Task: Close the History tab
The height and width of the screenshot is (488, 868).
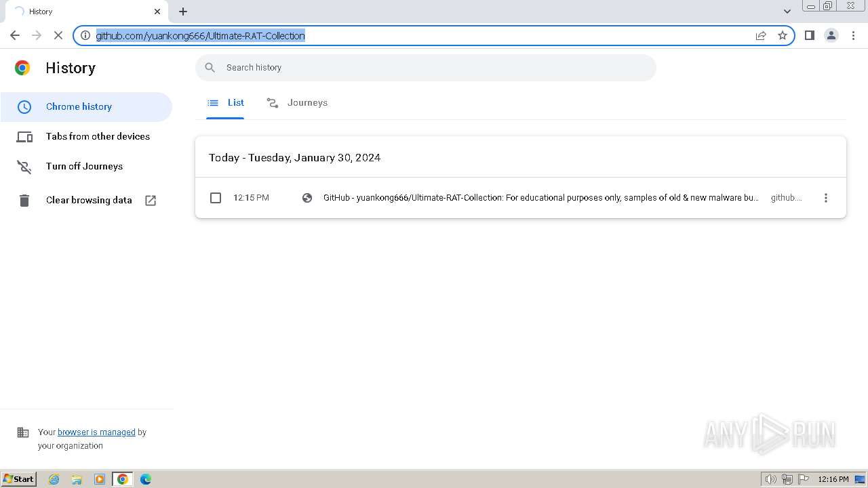Action: (x=157, y=12)
